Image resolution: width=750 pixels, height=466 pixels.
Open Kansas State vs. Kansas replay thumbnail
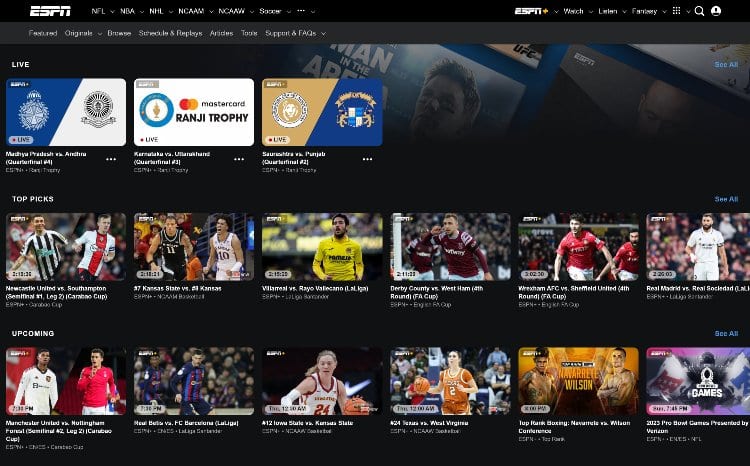(194, 247)
